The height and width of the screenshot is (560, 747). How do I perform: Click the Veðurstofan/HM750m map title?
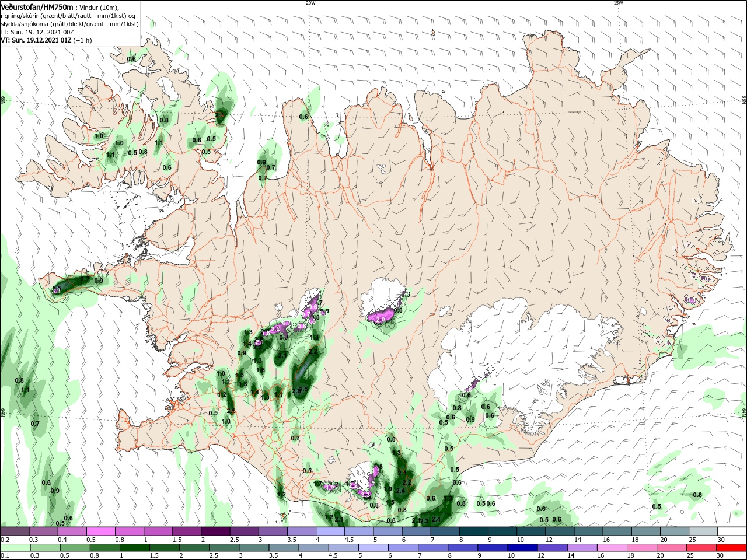[37, 6]
